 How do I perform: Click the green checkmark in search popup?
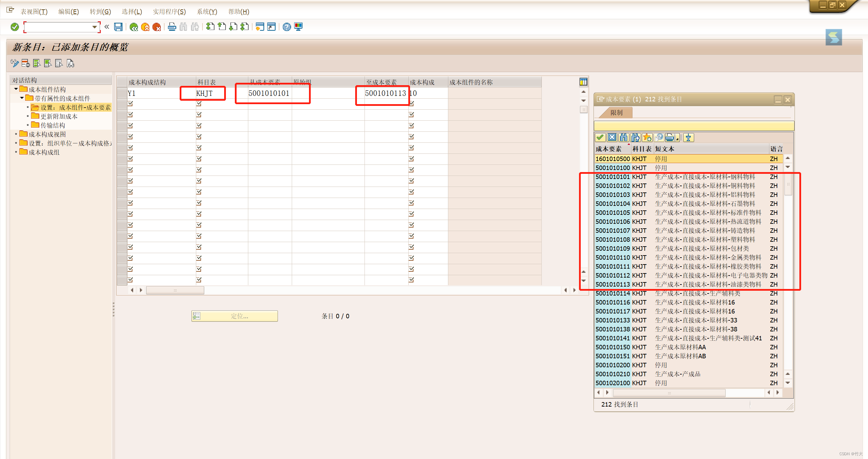(x=600, y=138)
